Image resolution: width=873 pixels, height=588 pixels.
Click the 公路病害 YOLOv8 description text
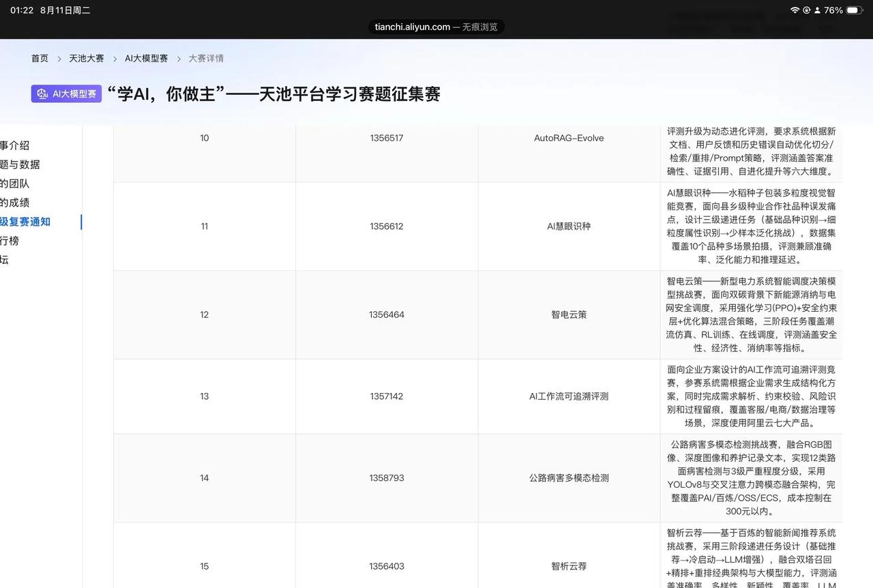click(751, 478)
